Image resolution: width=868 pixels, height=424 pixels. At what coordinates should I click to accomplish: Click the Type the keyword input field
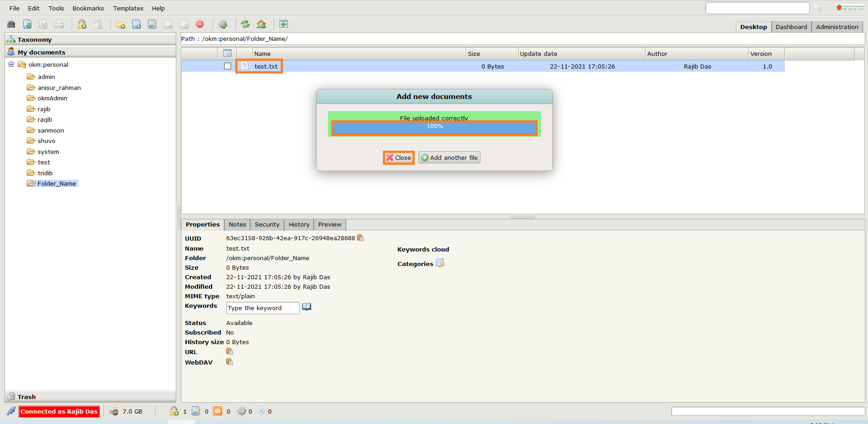tap(263, 308)
